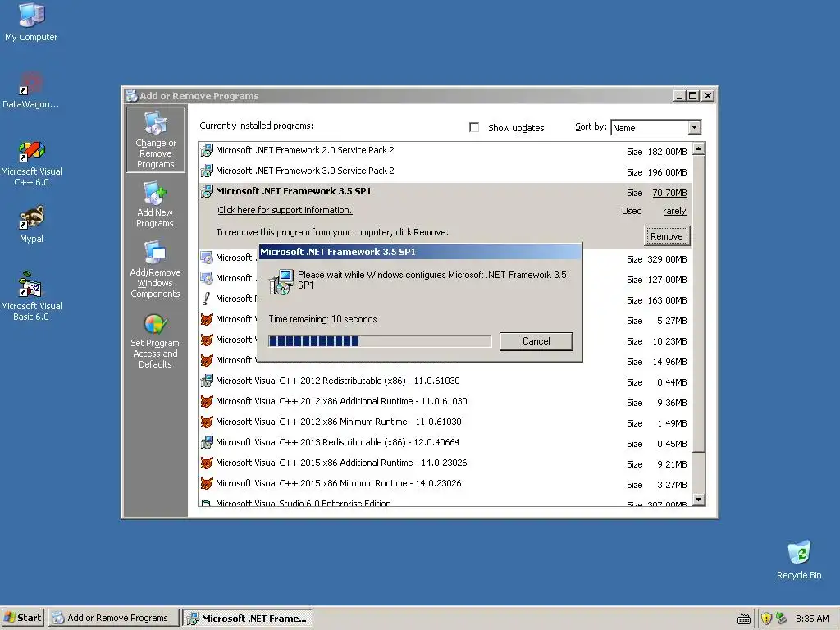Image resolution: width=840 pixels, height=630 pixels.
Task: Select Add New Programs sidebar icon
Action: [x=155, y=204]
